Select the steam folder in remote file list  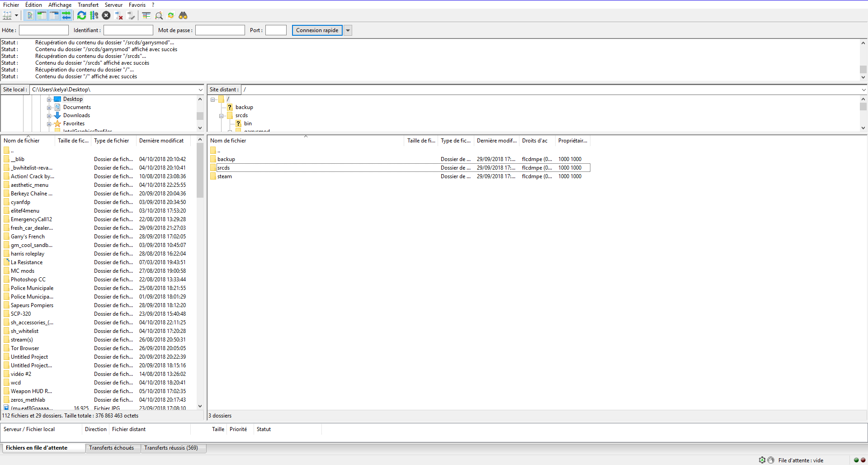coord(400,176)
